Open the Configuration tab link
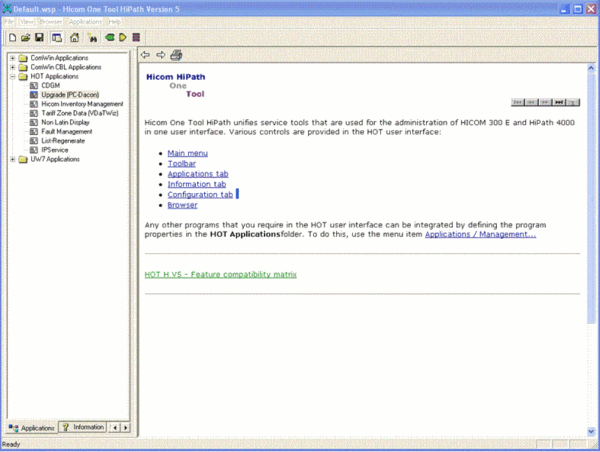The width and height of the screenshot is (600, 452). pyautogui.click(x=200, y=194)
